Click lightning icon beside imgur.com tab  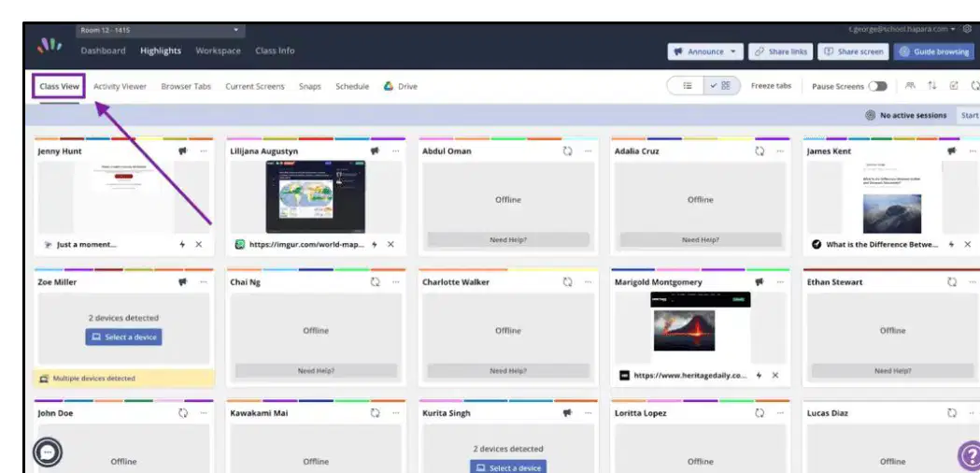tap(375, 245)
